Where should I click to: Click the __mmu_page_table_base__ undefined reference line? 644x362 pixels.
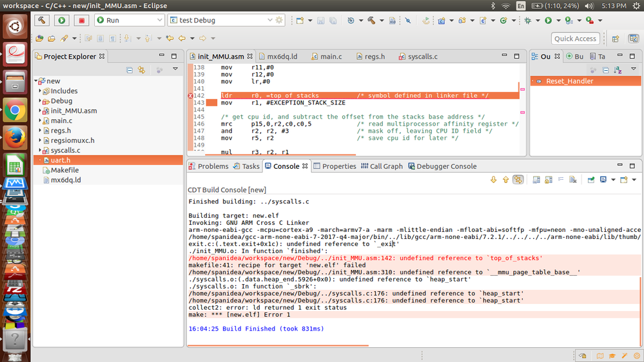tap(384, 272)
